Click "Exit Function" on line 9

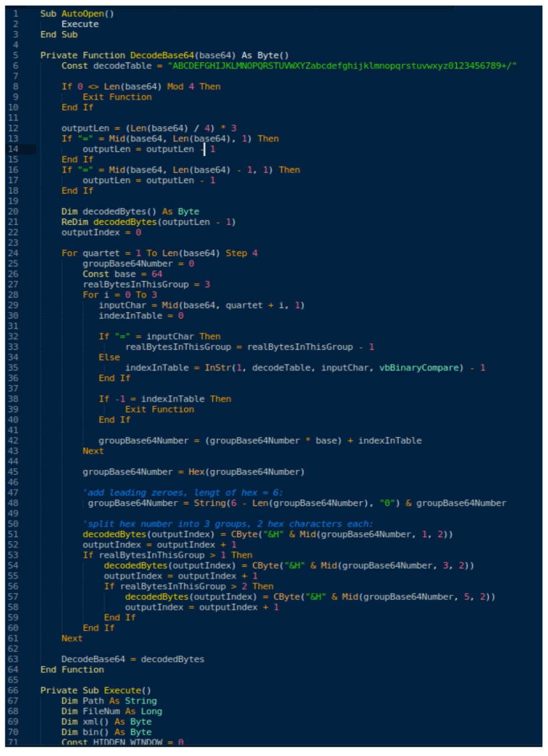tap(117, 97)
